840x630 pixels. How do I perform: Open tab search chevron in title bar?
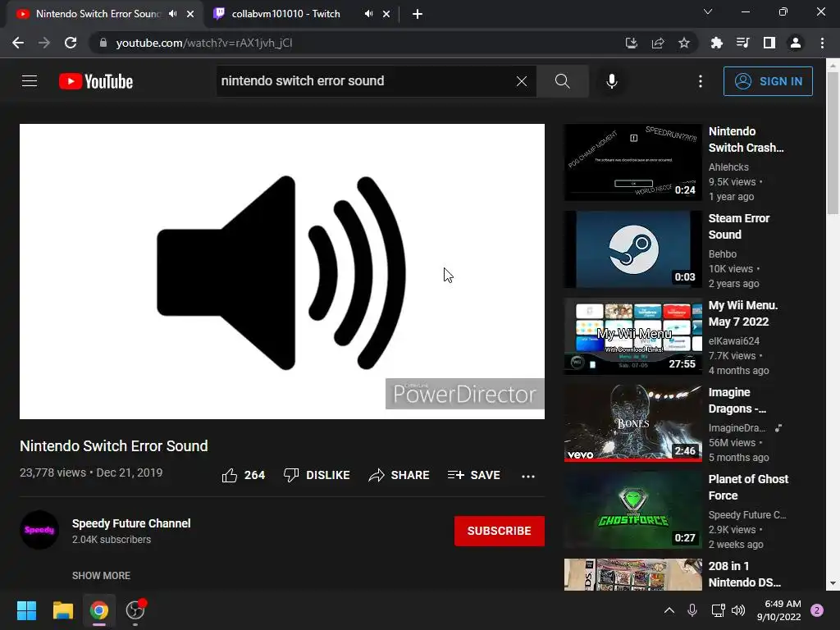coord(708,11)
